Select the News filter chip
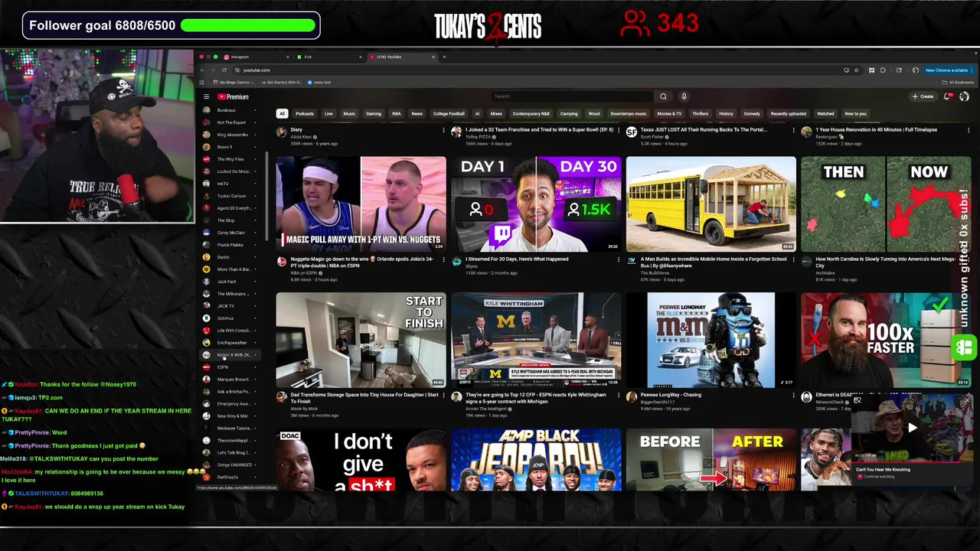 point(417,113)
